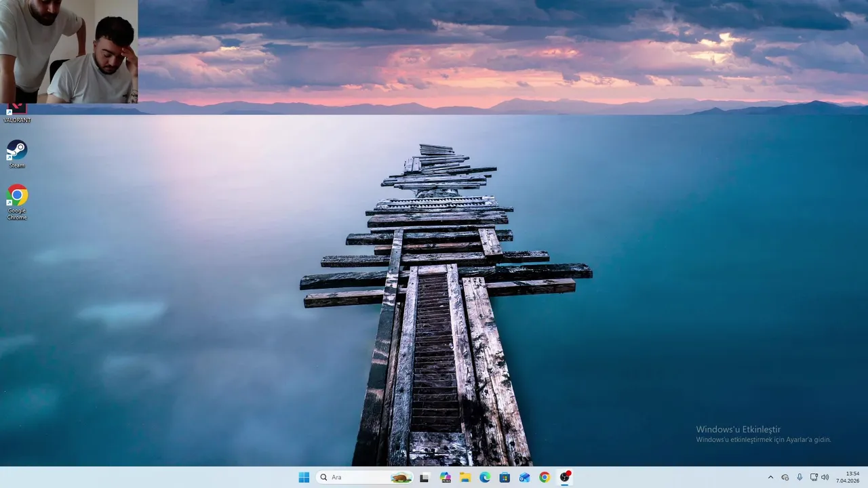The height and width of the screenshot is (488, 868).
Task: Open network settings tray icon
Action: [x=814, y=477]
